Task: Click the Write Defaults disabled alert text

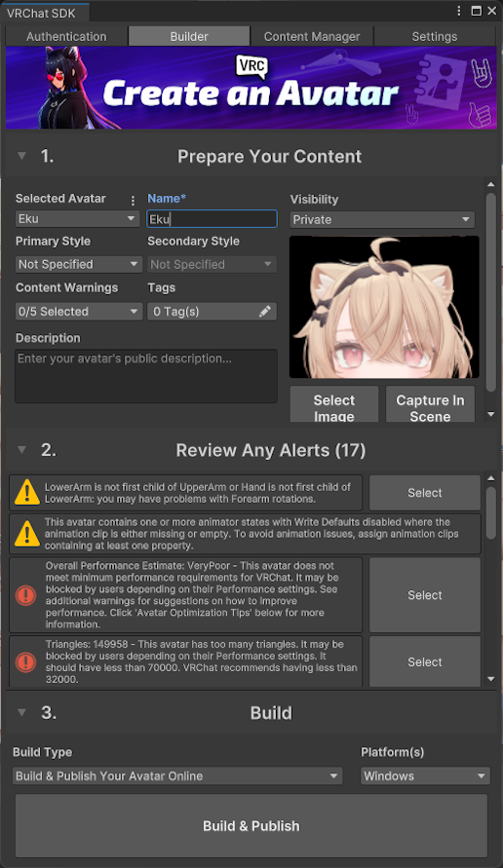Action: (x=251, y=534)
